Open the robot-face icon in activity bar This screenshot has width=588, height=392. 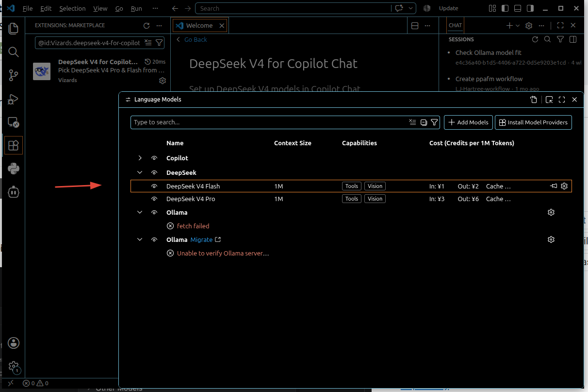coord(14,192)
